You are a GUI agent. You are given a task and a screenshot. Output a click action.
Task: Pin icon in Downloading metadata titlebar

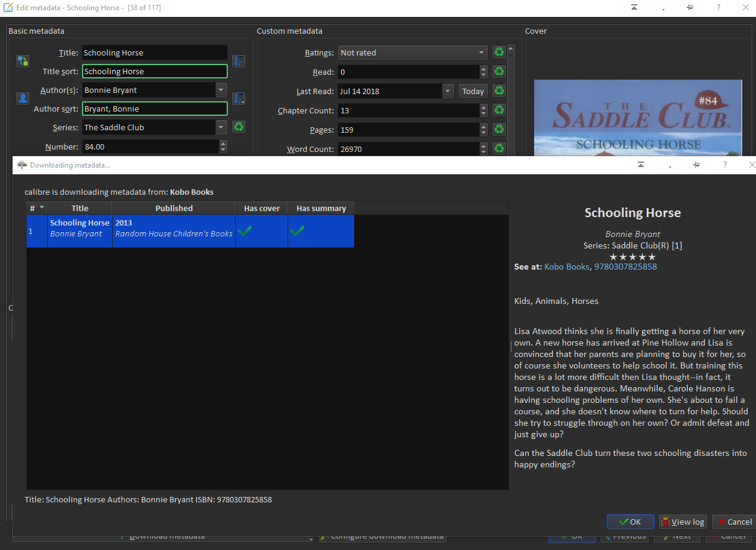[x=696, y=165]
